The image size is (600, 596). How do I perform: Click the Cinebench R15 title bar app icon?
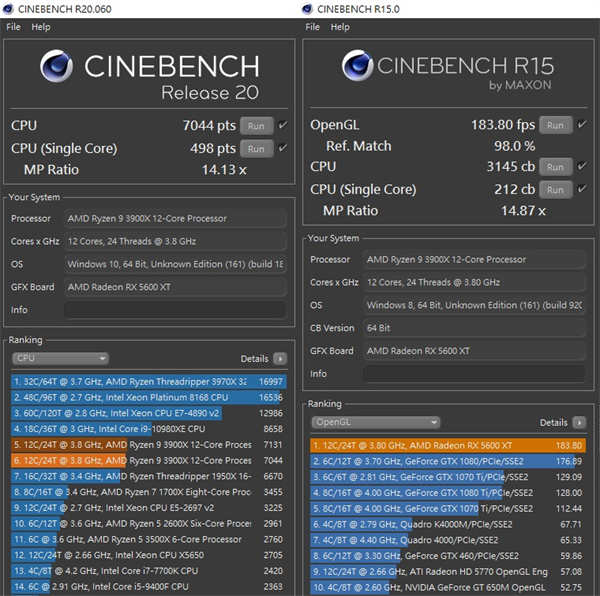[x=307, y=9]
